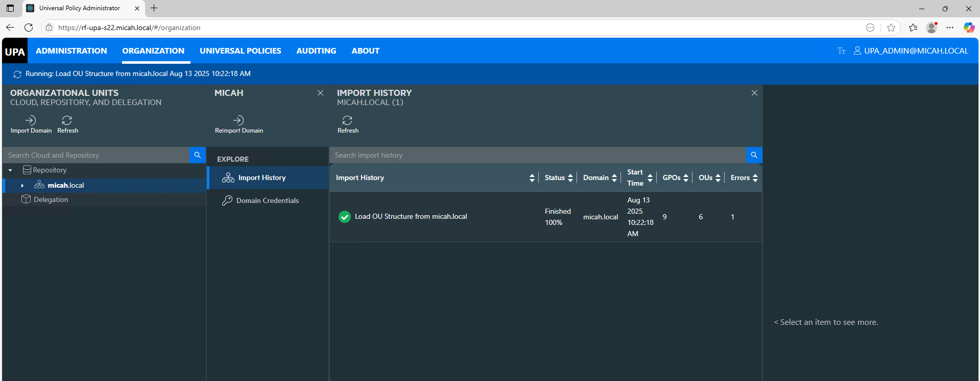Select the Delegation tree item
This screenshot has width=980, height=381.
tap(51, 199)
